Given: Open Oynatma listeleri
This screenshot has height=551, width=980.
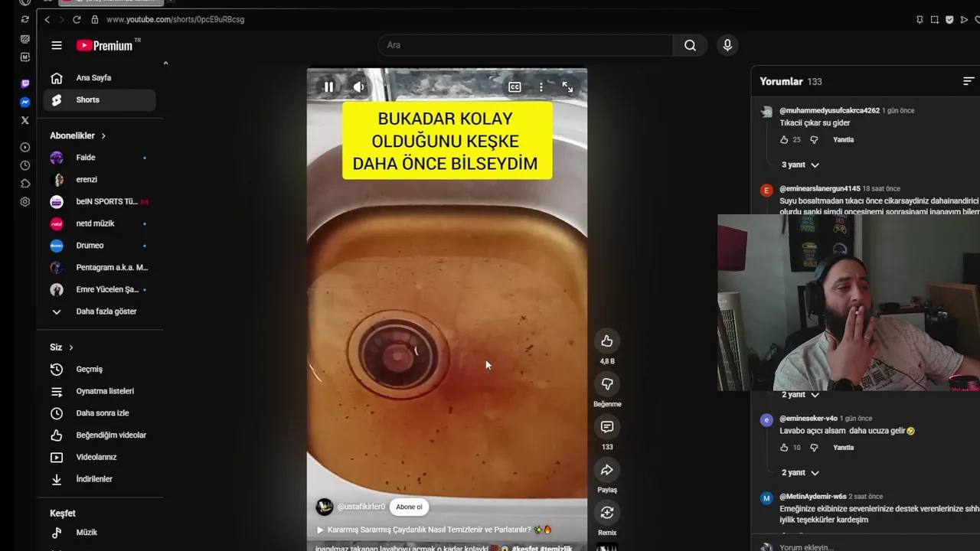Looking at the screenshot, I should (100, 391).
